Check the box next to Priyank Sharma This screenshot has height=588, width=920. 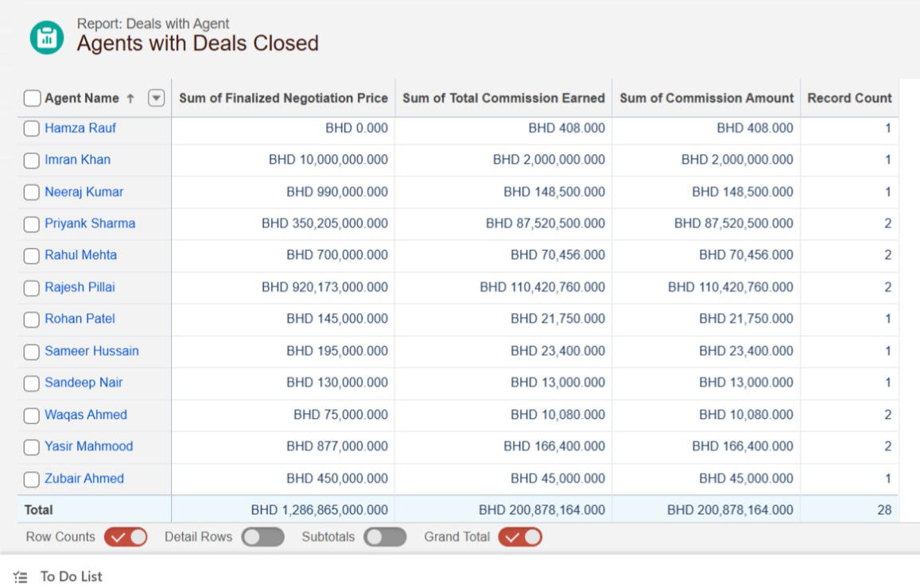click(31, 223)
